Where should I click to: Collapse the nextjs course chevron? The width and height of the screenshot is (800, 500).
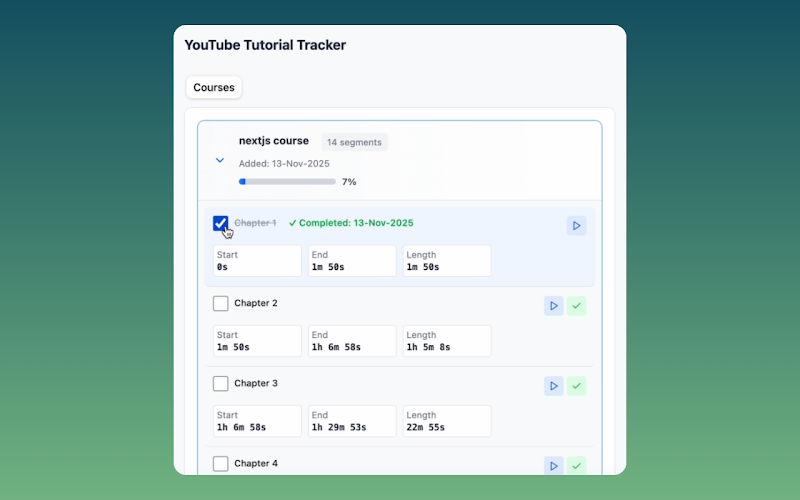click(220, 160)
